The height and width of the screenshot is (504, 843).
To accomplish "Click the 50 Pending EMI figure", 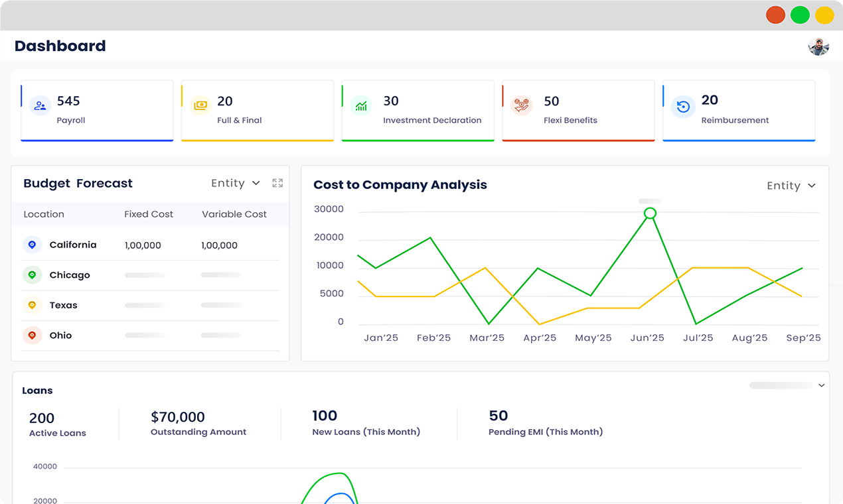I will tap(498, 416).
